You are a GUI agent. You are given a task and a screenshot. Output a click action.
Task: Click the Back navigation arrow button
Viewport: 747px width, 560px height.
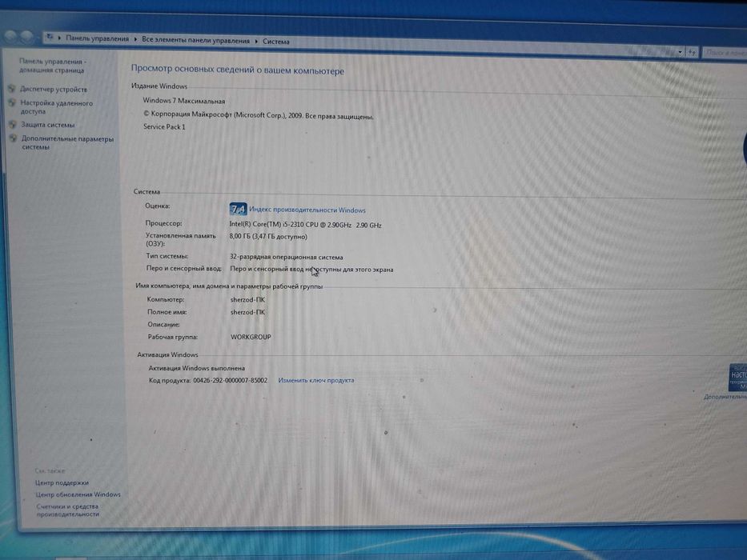[x=11, y=36]
